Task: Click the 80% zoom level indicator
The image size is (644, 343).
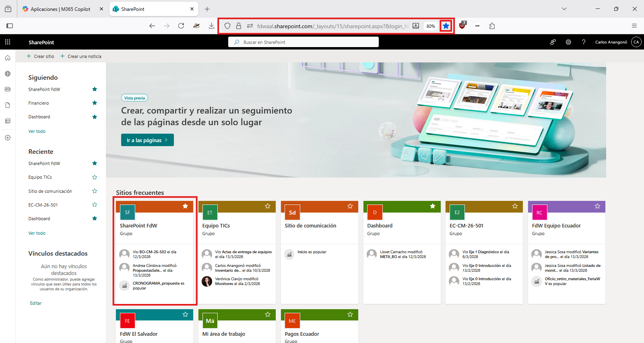Action: click(x=431, y=26)
